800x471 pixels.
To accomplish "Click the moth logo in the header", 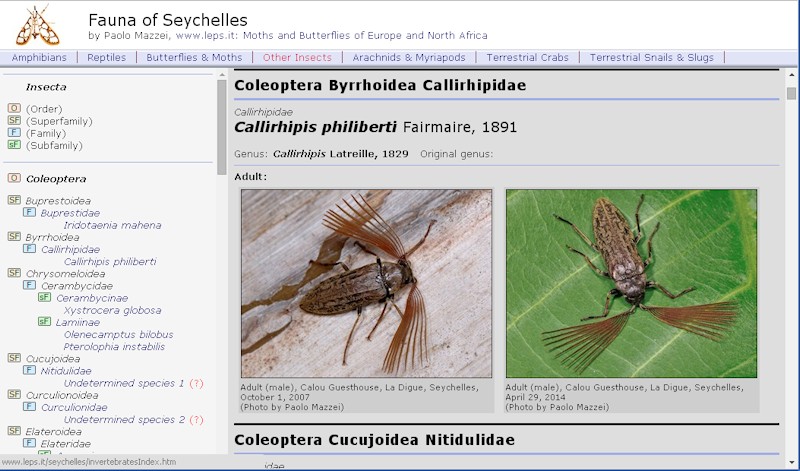I will click(x=37, y=24).
